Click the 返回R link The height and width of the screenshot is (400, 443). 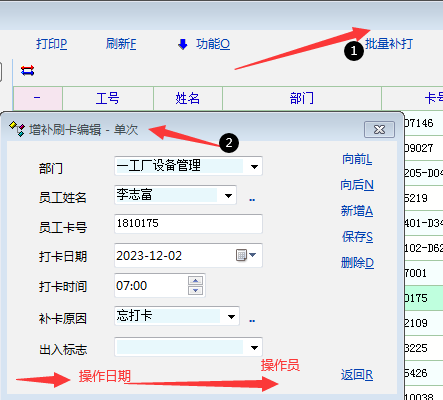tap(357, 375)
